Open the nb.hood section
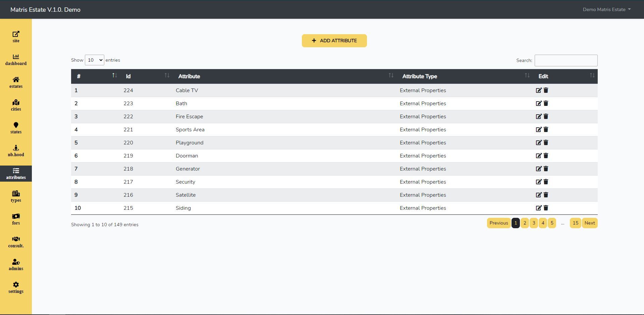This screenshot has height=315, width=644. [x=16, y=151]
